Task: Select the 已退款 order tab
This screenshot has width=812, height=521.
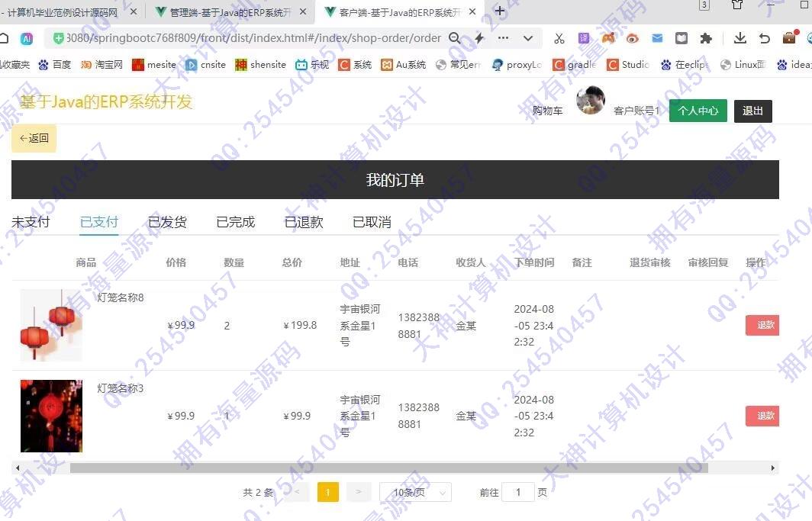Action: (x=304, y=222)
